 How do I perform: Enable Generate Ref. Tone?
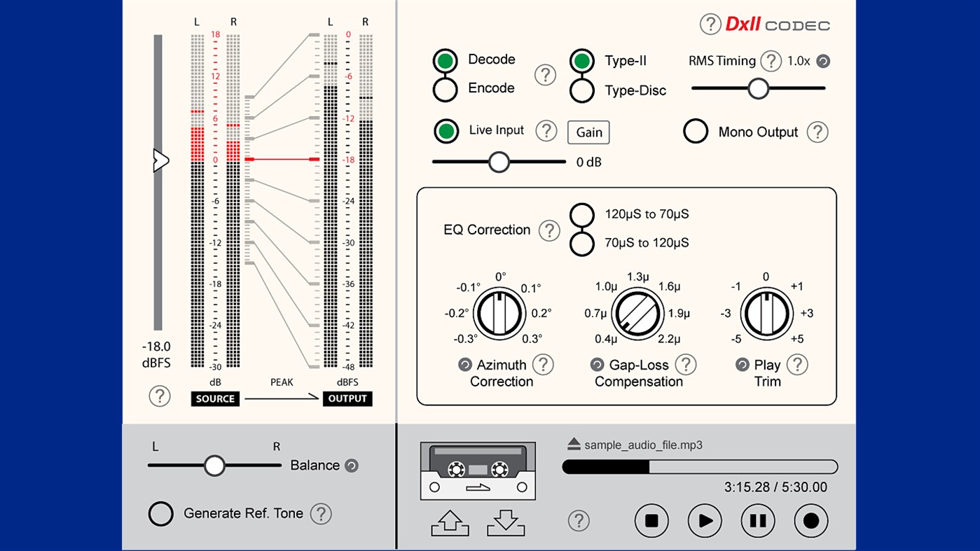point(160,513)
